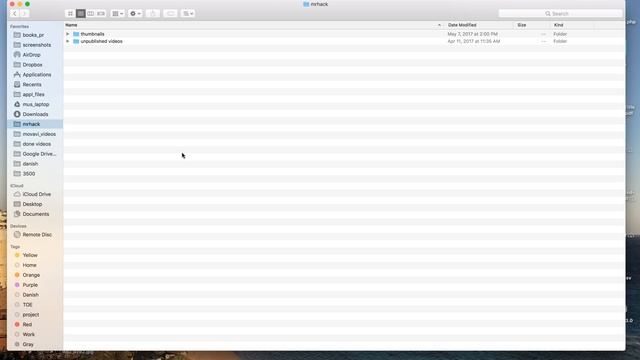Switch to column view
Screen dimensions: 640x360
(91, 13)
